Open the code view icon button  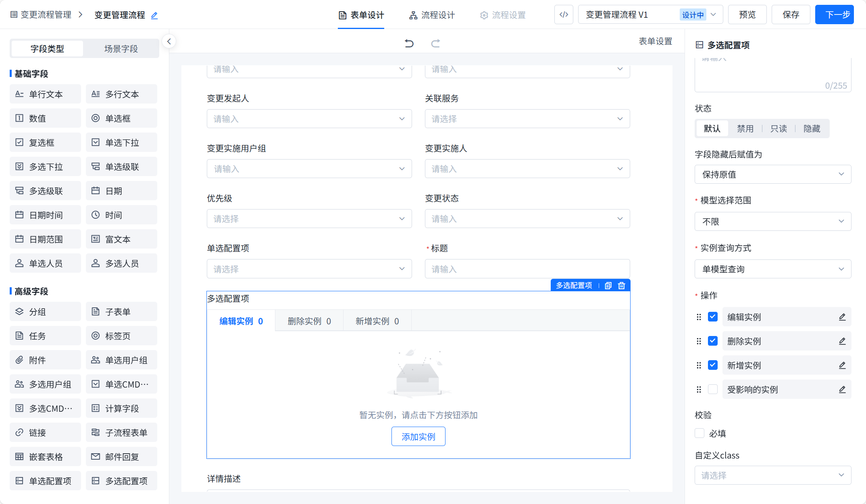tap(564, 15)
